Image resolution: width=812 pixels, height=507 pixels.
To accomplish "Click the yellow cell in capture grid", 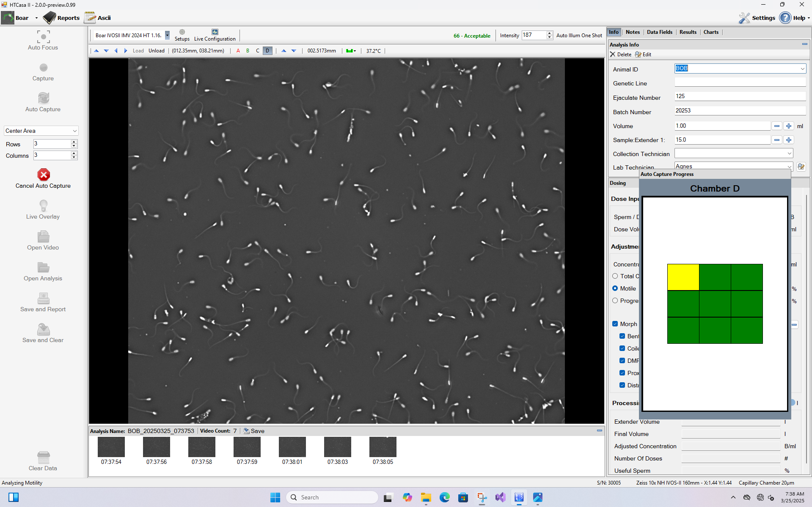I will click(x=683, y=277).
